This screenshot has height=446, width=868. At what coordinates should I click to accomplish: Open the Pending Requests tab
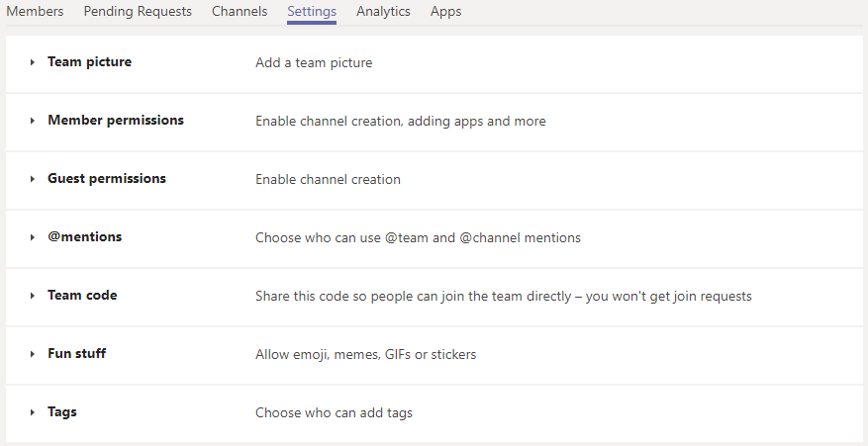coord(138,12)
